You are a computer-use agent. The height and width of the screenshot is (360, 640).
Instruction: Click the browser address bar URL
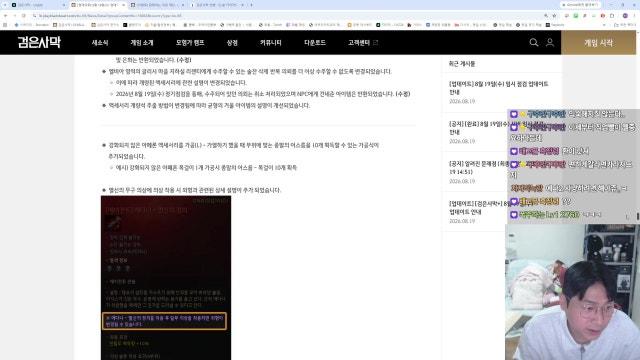pos(110,16)
